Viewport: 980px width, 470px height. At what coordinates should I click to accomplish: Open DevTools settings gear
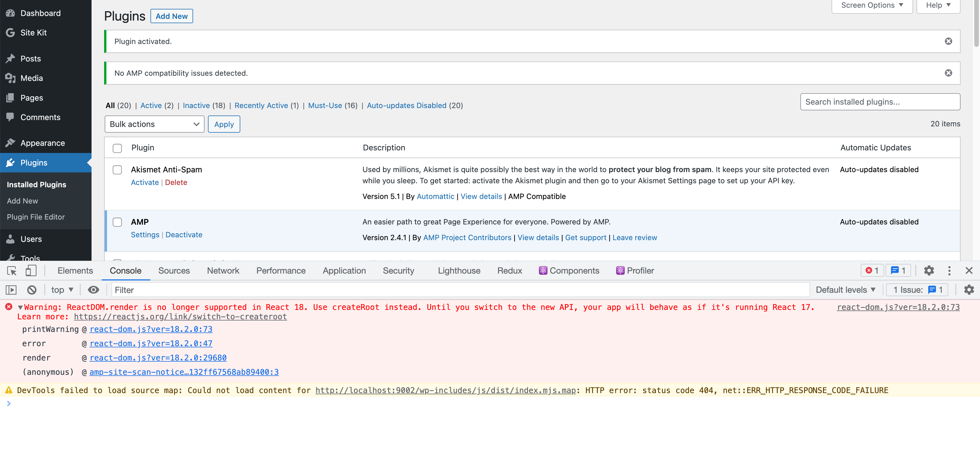(929, 270)
